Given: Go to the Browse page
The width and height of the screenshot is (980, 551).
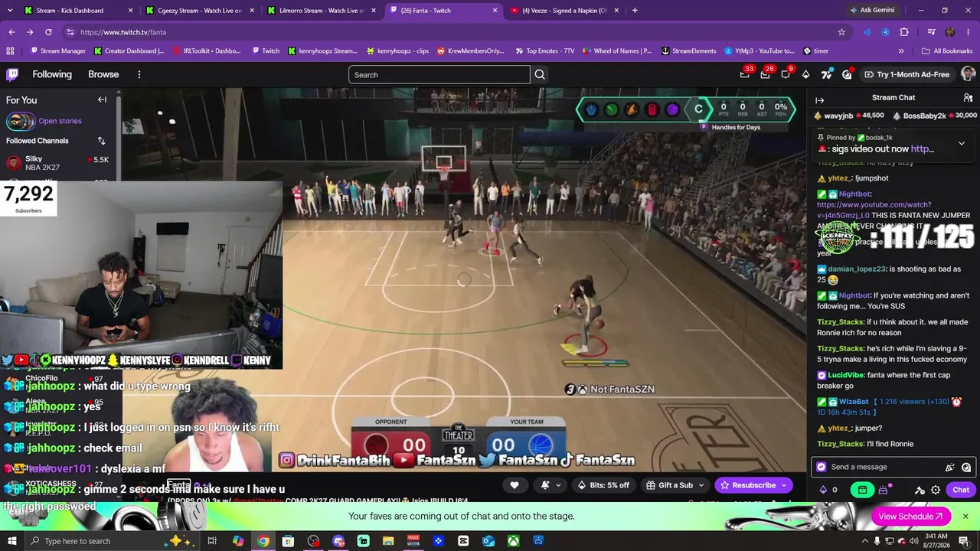Looking at the screenshot, I should click(x=103, y=74).
